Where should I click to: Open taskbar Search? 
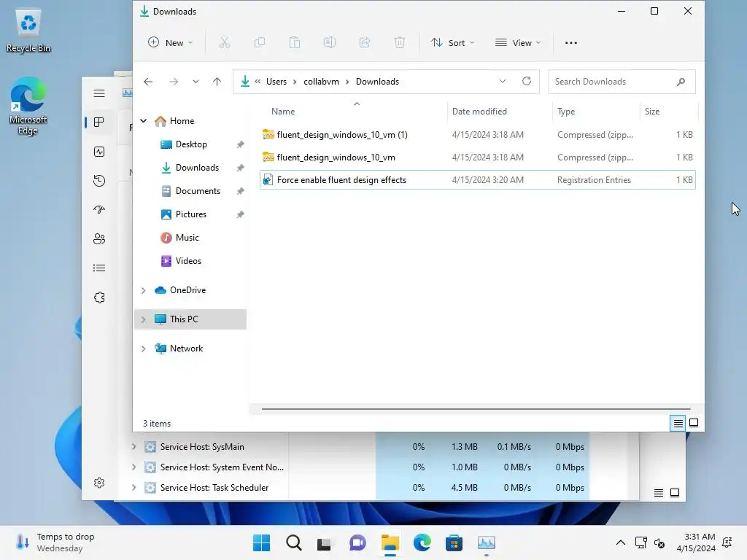click(293, 542)
